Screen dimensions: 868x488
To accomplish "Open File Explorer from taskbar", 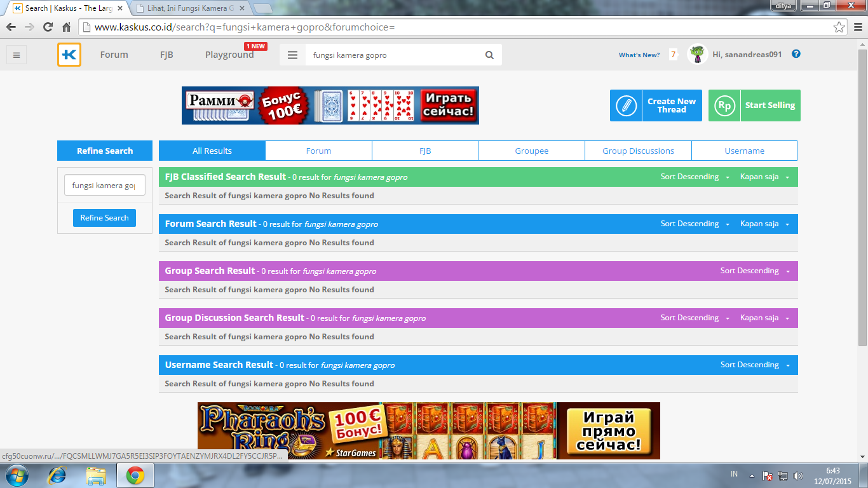I will click(97, 475).
